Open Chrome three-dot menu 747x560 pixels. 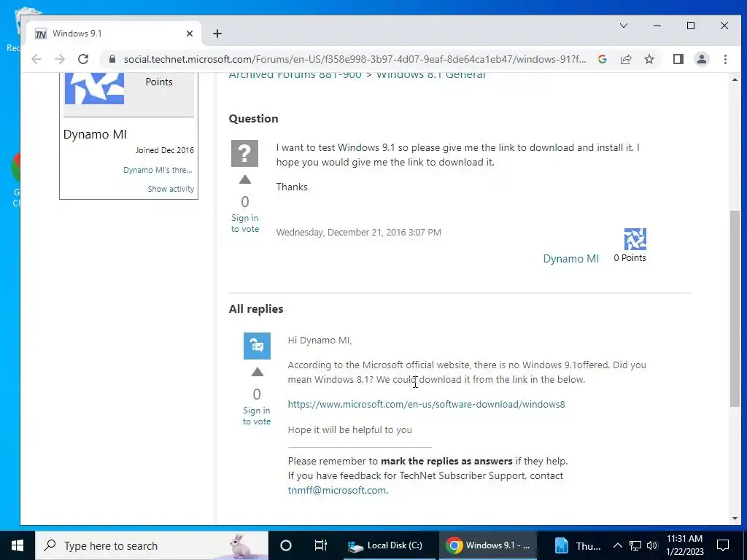725,59
